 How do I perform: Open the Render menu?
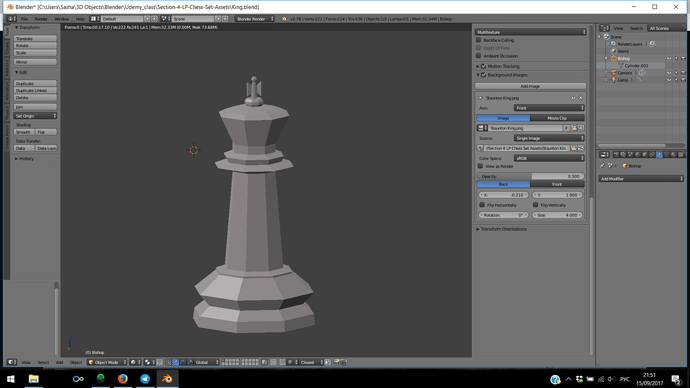(x=41, y=19)
